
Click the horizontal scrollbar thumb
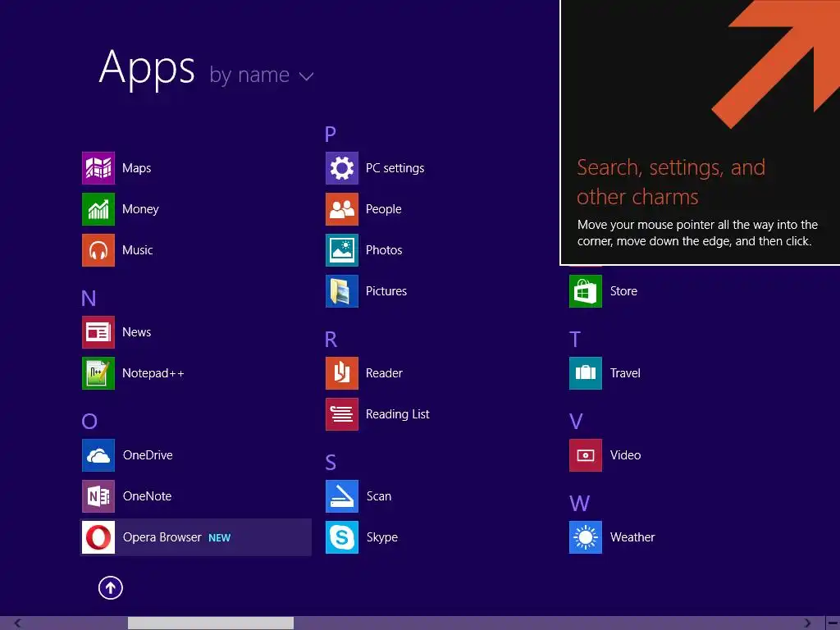point(211,623)
